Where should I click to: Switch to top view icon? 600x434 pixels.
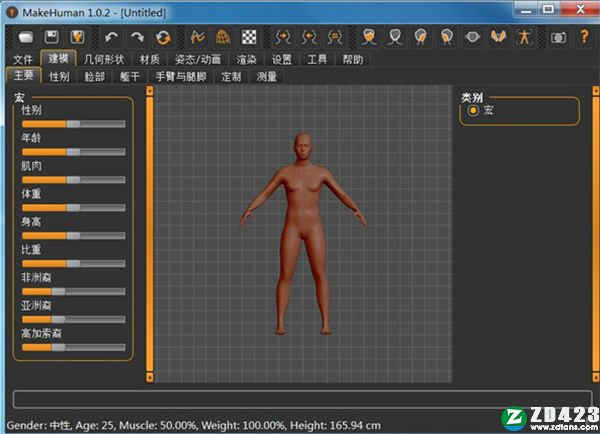[x=473, y=38]
